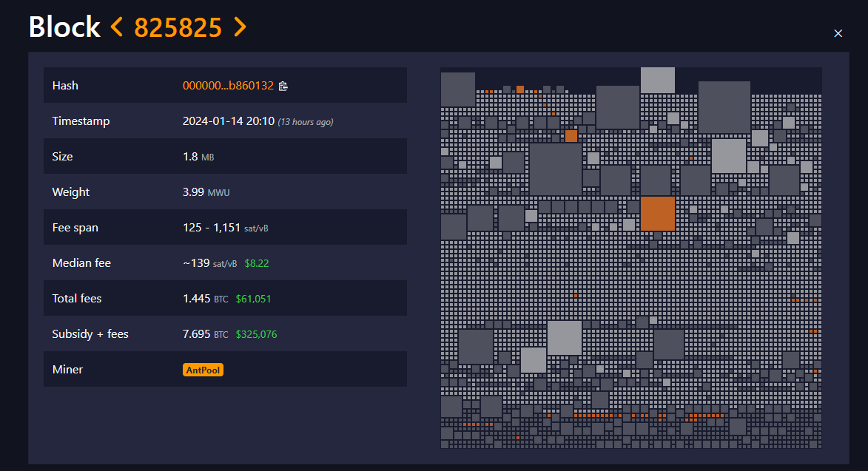This screenshot has height=471, width=868.
Task: Select the large light gray square in lower area
Action: [565, 338]
